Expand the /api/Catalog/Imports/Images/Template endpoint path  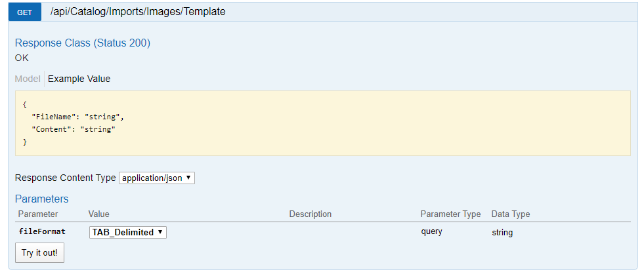point(138,12)
